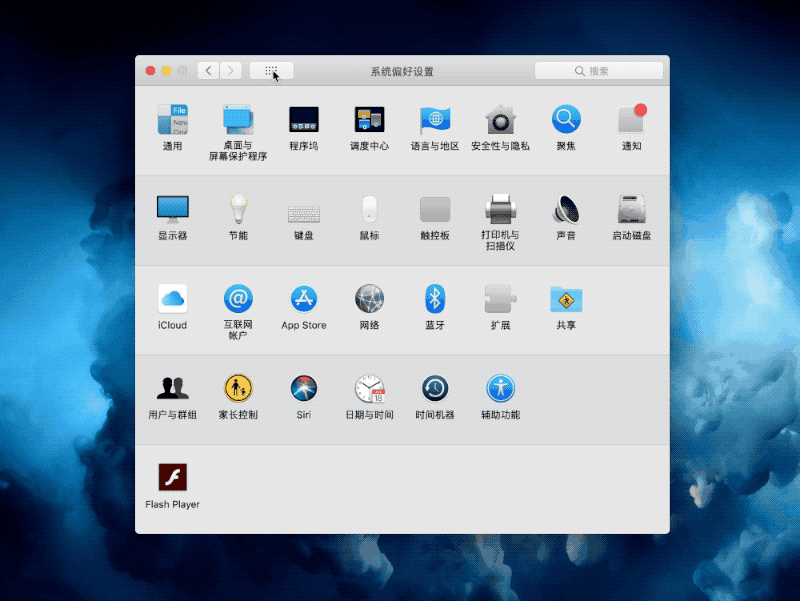Click the back navigation arrow
Image resolution: width=800 pixels, height=601 pixels.
point(209,71)
